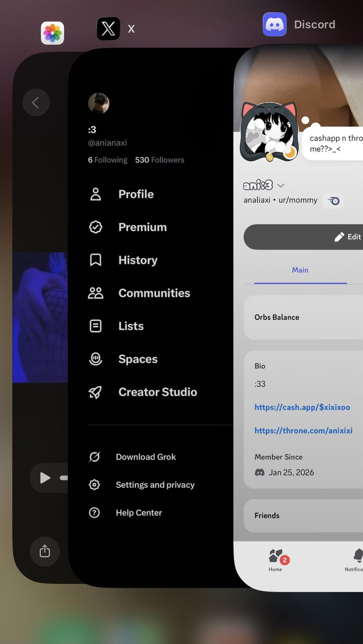This screenshot has height=644, width=363.
Task: Open the @anianaxi handle in X
Action: tap(107, 143)
